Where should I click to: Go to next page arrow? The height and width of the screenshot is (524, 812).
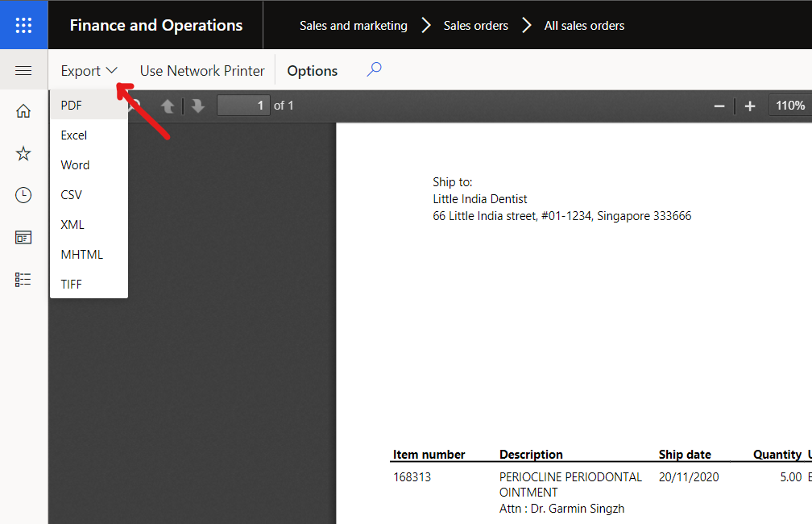(x=198, y=106)
